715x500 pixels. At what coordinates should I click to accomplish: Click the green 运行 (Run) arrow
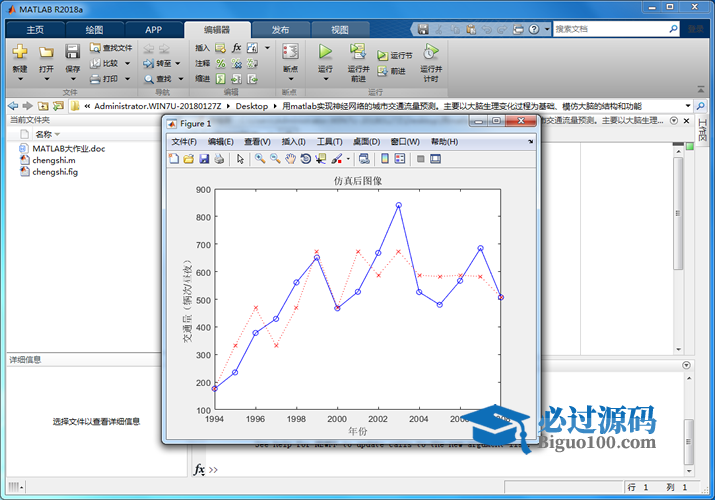[x=325, y=52]
